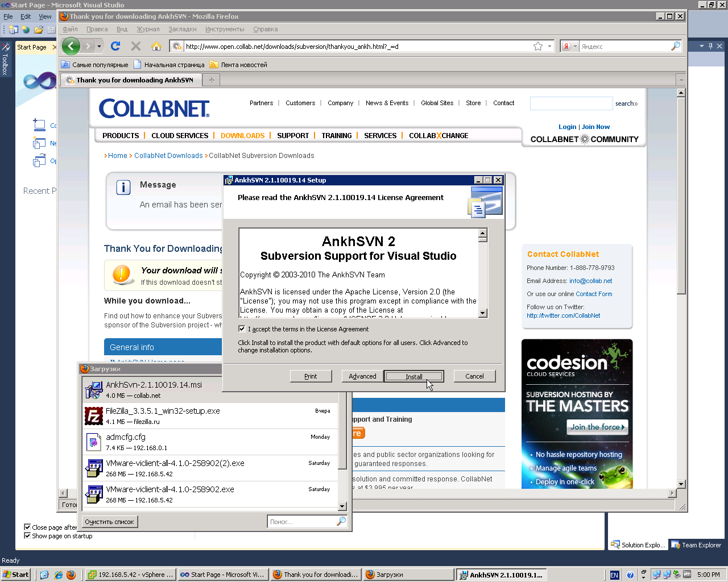Go back using Firefox's green Back arrow
Image resolution: width=728 pixels, height=582 pixels.
[x=71, y=46]
